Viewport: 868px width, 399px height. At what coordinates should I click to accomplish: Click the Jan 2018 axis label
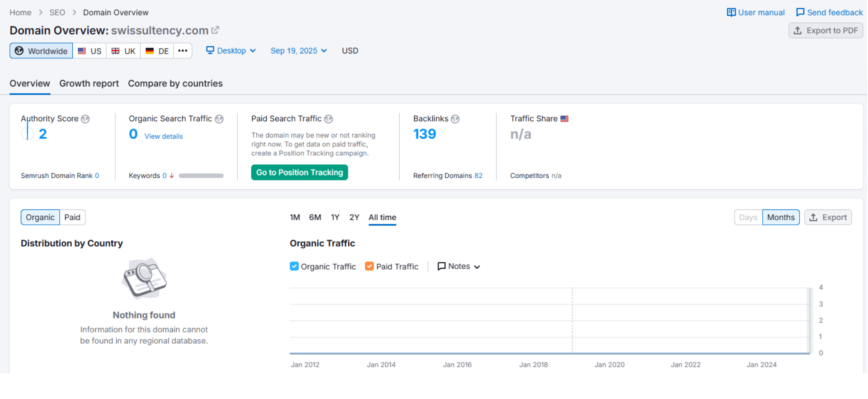click(533, 365)
